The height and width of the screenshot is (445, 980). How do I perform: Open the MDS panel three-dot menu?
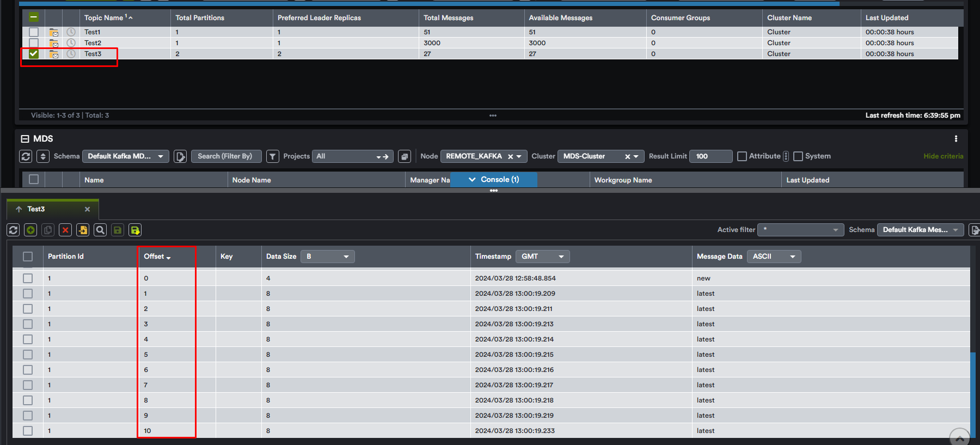click(955, 139)
